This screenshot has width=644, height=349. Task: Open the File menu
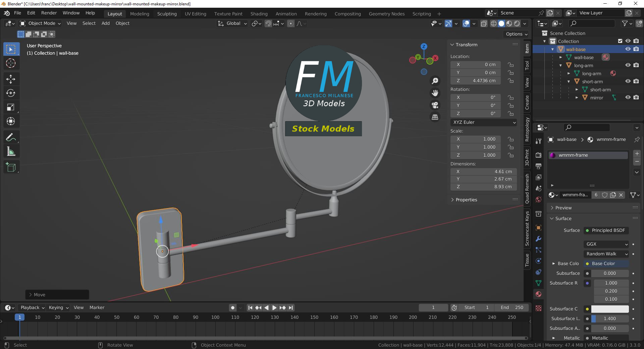click(x=17, y=13)
